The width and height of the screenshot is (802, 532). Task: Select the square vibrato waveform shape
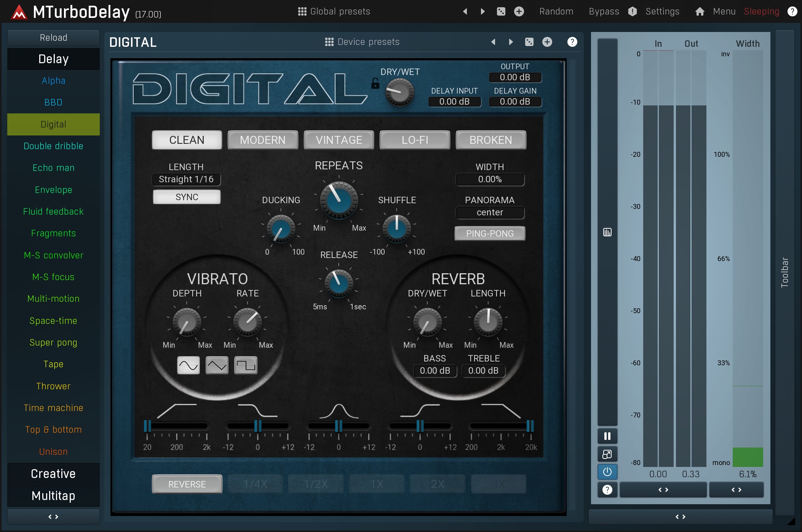pyautogui.click(x=246, y=365)
